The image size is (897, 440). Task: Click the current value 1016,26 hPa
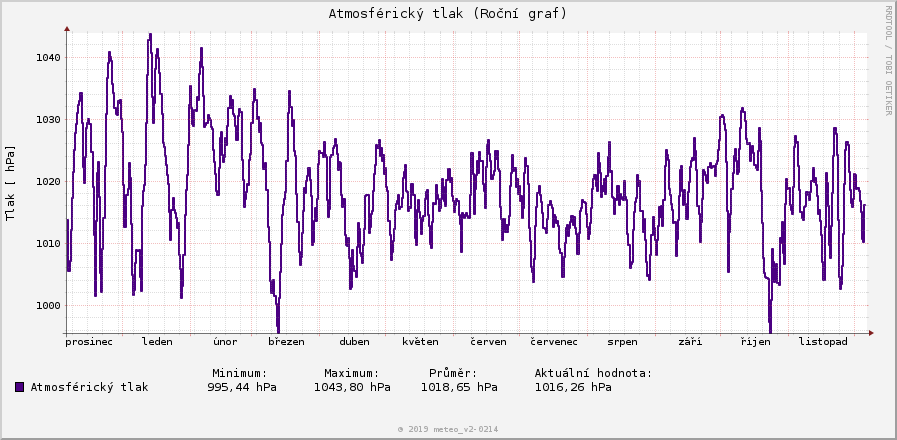[573, 387]
